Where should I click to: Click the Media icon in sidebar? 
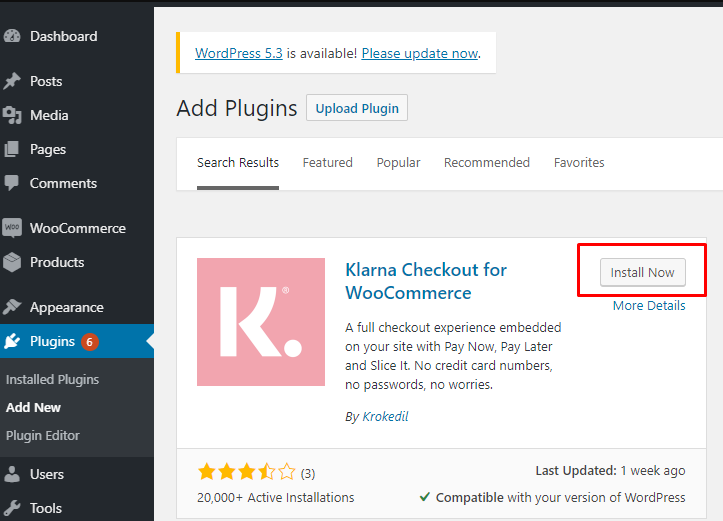click(12, 116)
